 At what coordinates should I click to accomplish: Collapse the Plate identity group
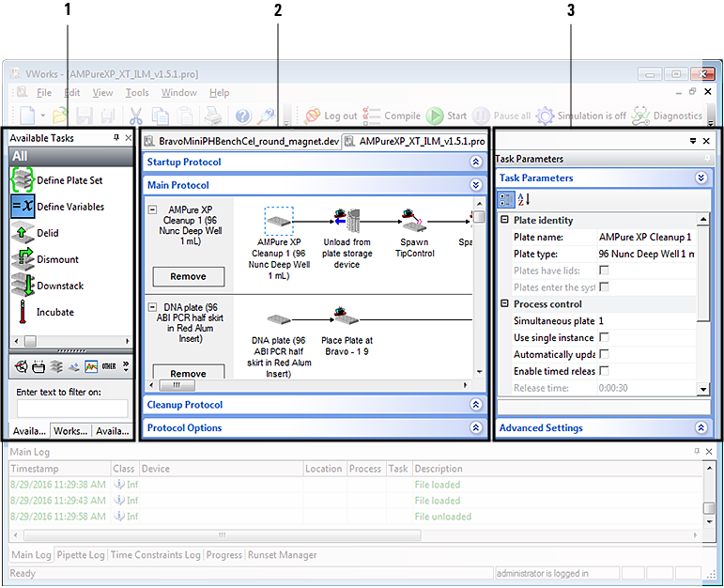(504, 220)
